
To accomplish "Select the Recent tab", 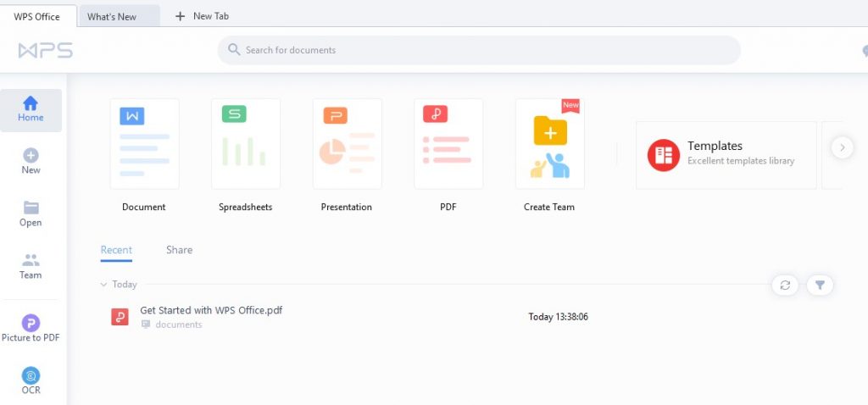I will [116, 250].
